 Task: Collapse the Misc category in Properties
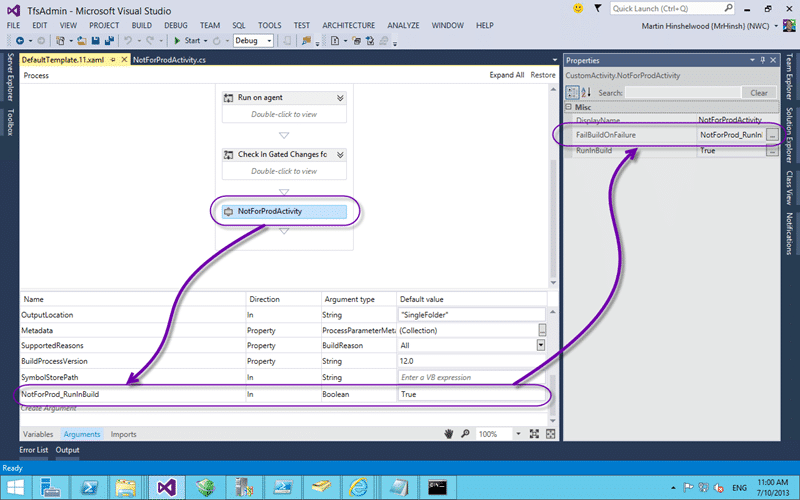point(569,107)
